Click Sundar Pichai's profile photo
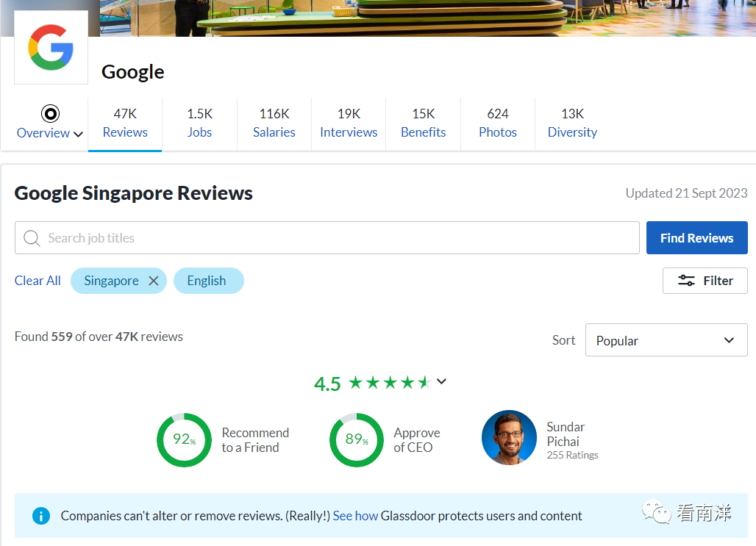 point(509,437)
